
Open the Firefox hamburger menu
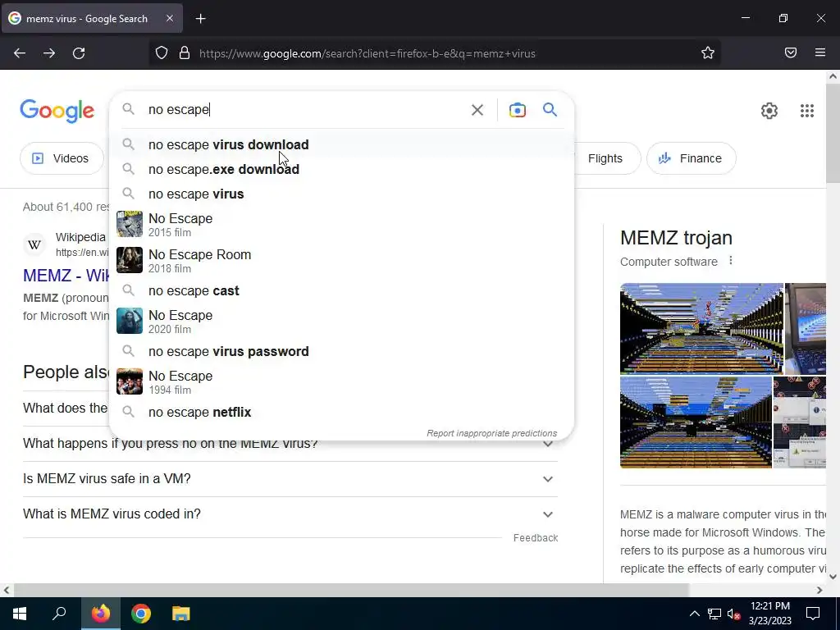[x=820, y=52]
